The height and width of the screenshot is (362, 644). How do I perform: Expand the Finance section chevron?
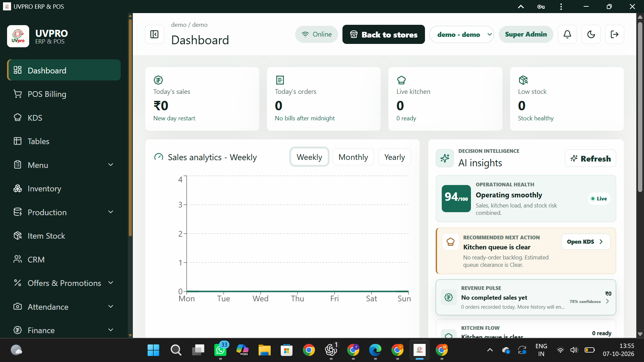(111, 330)
